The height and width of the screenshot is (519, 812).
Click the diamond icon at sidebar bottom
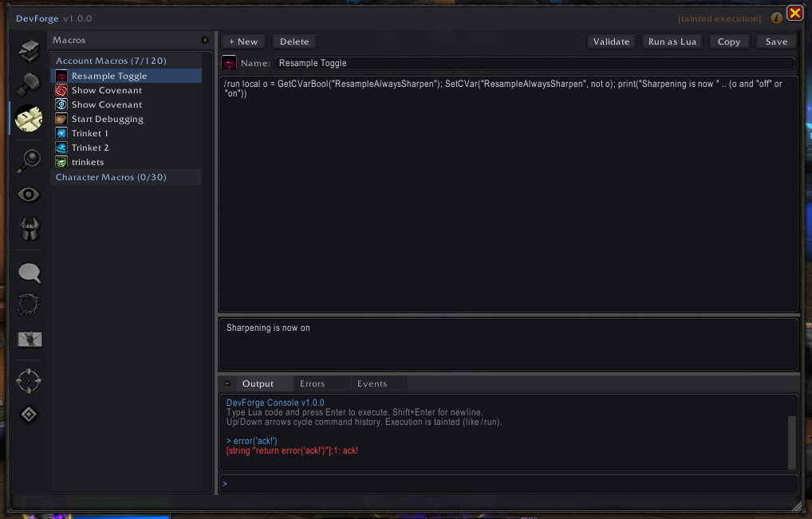click(x=29, y=414)
